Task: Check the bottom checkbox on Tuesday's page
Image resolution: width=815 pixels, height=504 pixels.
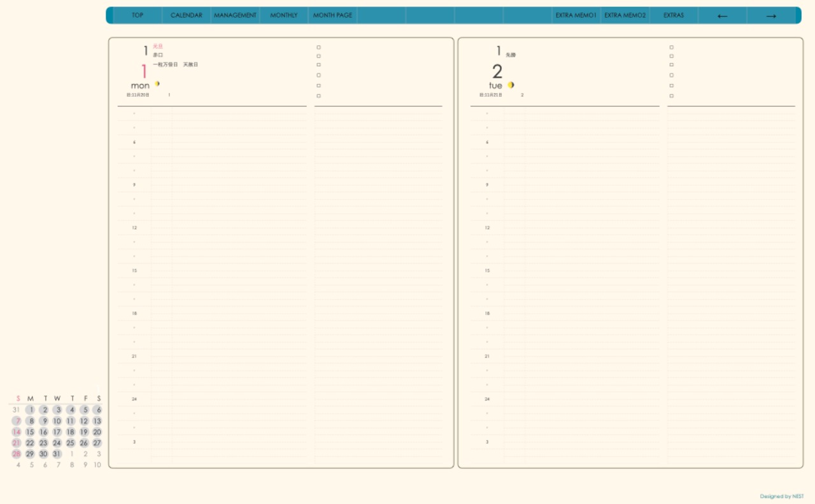Action: coord(671,96)
